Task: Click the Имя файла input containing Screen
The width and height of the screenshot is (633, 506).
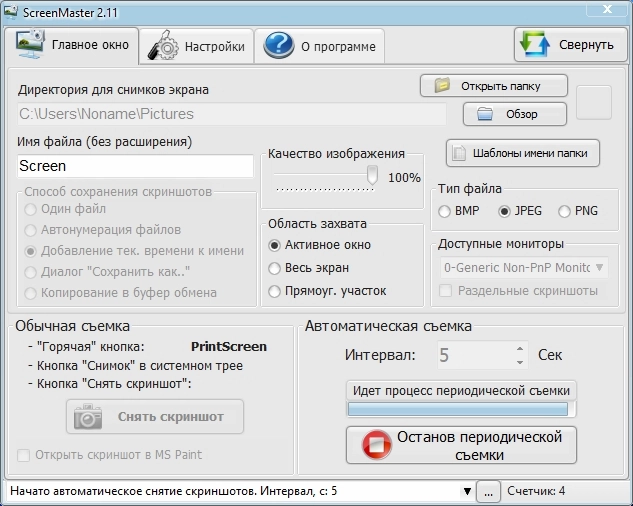Action: click(135, 166)
